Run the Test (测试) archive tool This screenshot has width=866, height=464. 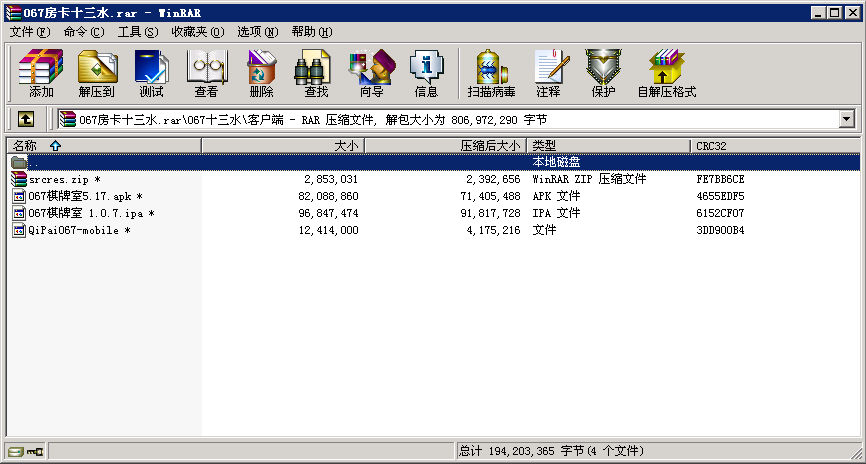[x=151, y=74]
